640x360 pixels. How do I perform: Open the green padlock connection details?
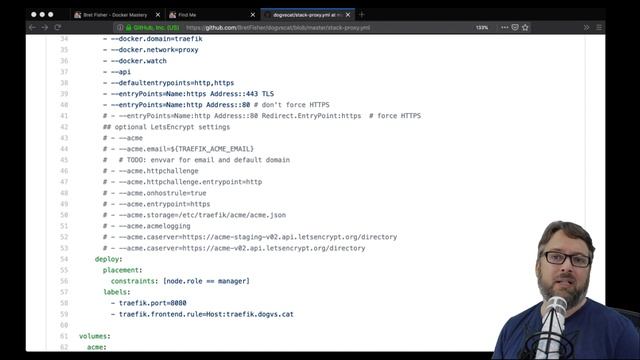[129, 28]
